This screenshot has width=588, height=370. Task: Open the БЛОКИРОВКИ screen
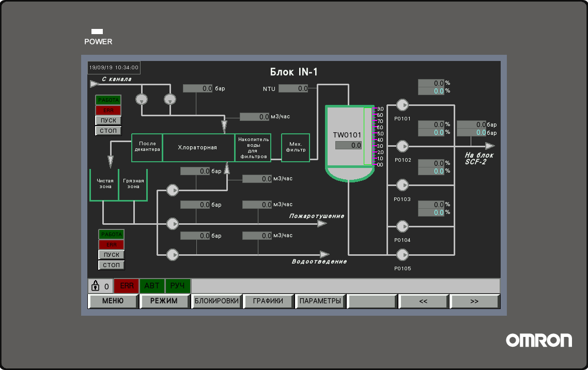216,301
